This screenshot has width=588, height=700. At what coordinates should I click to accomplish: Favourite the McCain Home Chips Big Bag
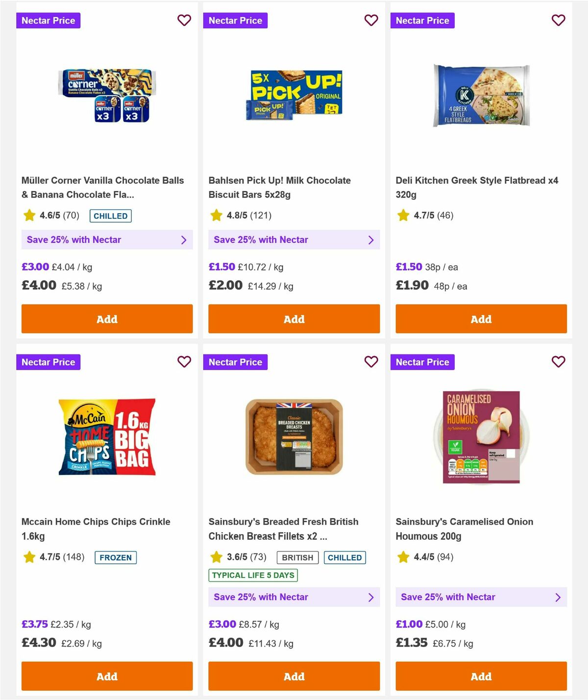coord(184,362)
